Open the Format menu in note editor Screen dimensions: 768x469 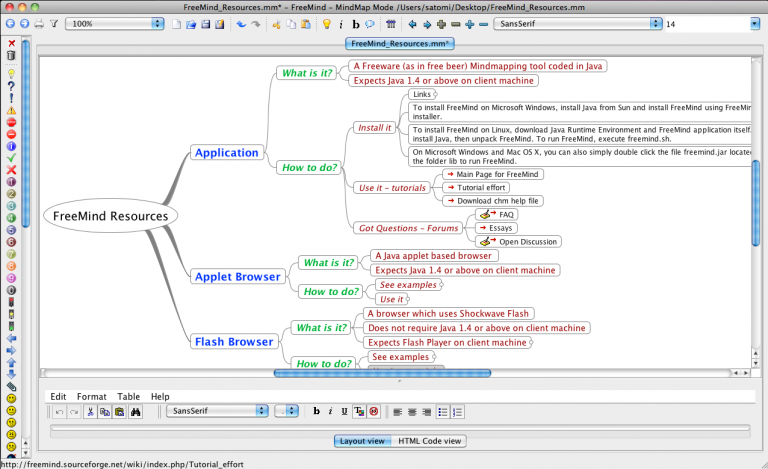tap(91, 396)
